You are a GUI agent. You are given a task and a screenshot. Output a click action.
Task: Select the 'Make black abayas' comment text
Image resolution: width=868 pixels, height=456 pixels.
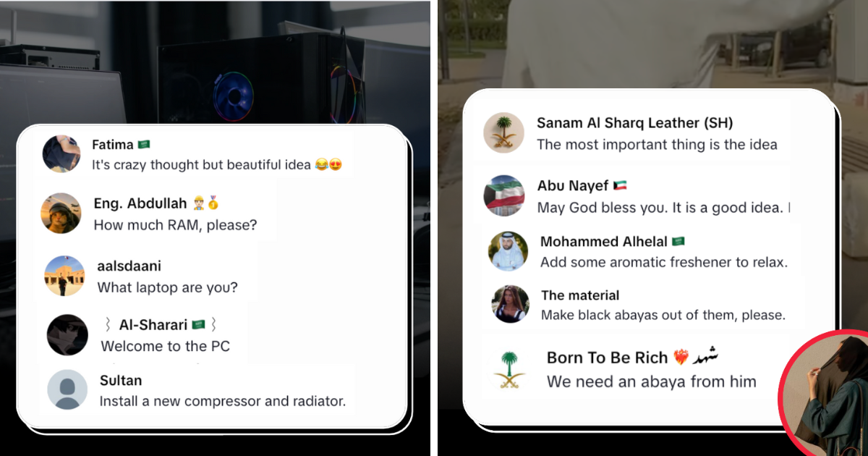click(663, 315)
